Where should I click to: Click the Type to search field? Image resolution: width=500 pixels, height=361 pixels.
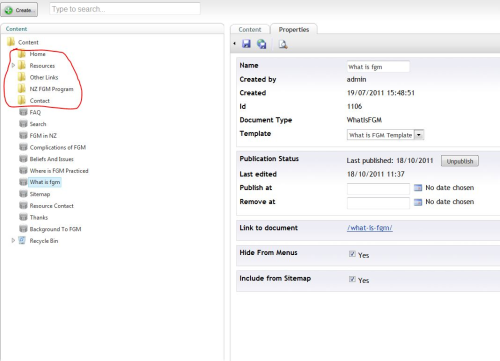125,9
